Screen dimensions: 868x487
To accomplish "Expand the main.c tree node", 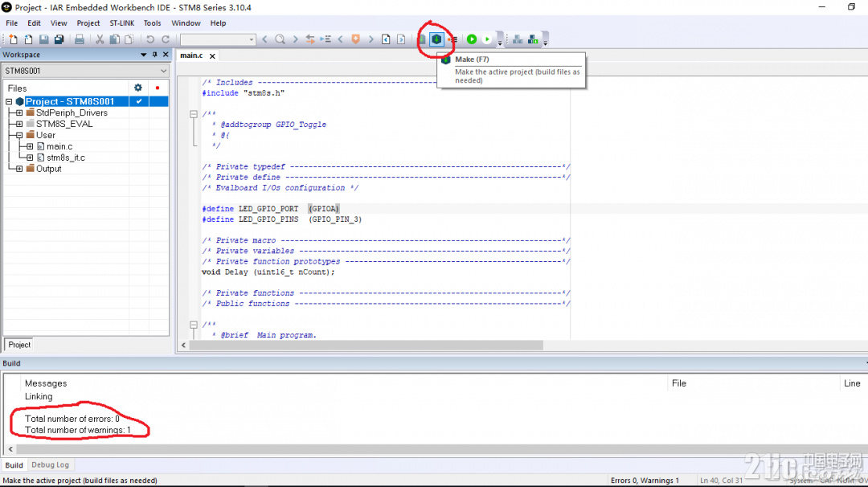I will (30, 146).
